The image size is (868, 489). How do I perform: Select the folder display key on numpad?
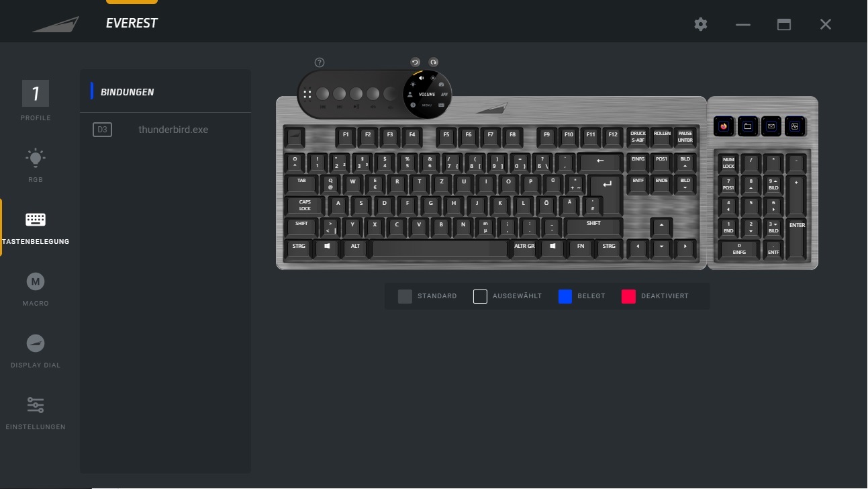click(x=748, y=126)
